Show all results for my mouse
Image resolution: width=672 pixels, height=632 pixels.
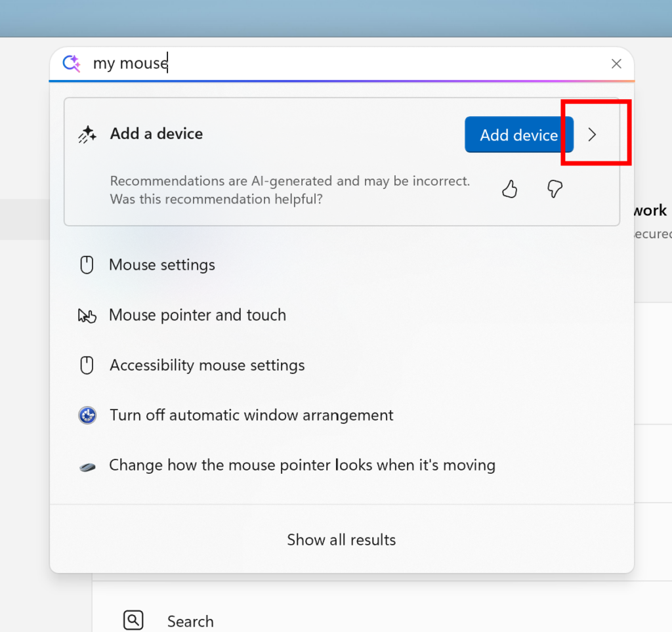(341, 539)
